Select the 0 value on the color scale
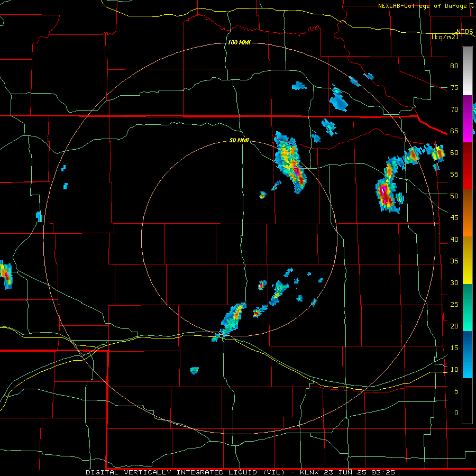The image size is (476, 476). click(x=456, y=413)
